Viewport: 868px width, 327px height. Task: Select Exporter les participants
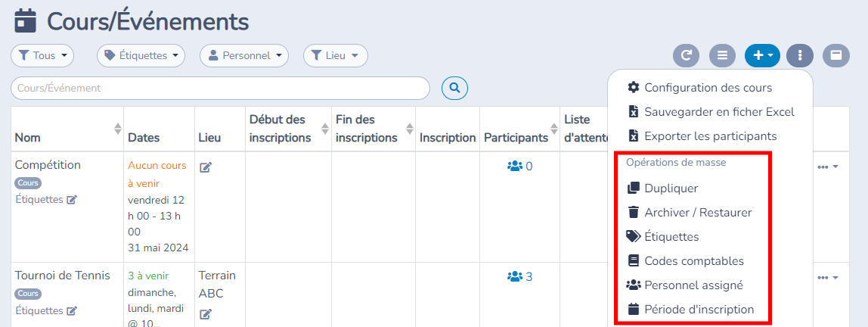click(x=702, y=135)
